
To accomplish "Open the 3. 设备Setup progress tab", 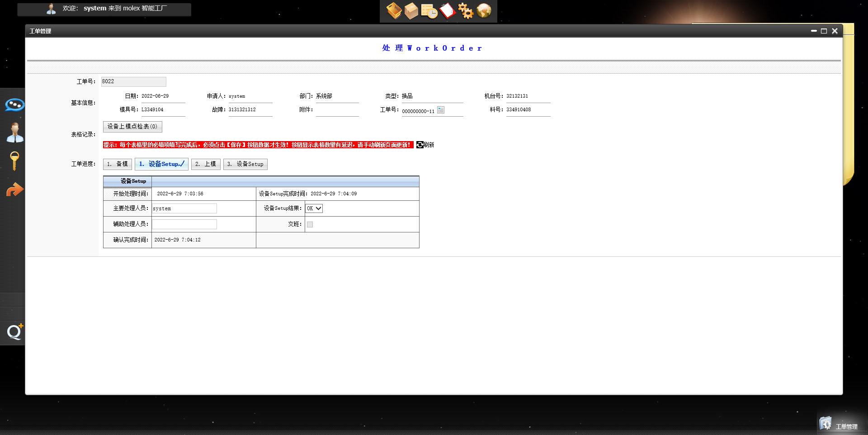I will tap(245, 164).
